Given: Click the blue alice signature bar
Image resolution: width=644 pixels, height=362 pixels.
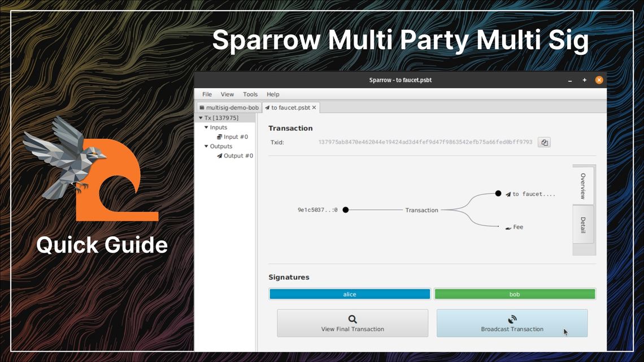Looking at the screenshot, I should click(x=350, y=294).
